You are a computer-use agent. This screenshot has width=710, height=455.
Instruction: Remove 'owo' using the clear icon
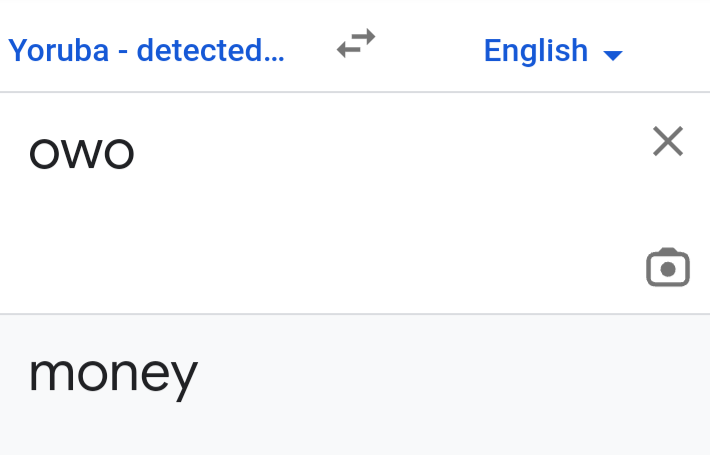tap(667, 142)
